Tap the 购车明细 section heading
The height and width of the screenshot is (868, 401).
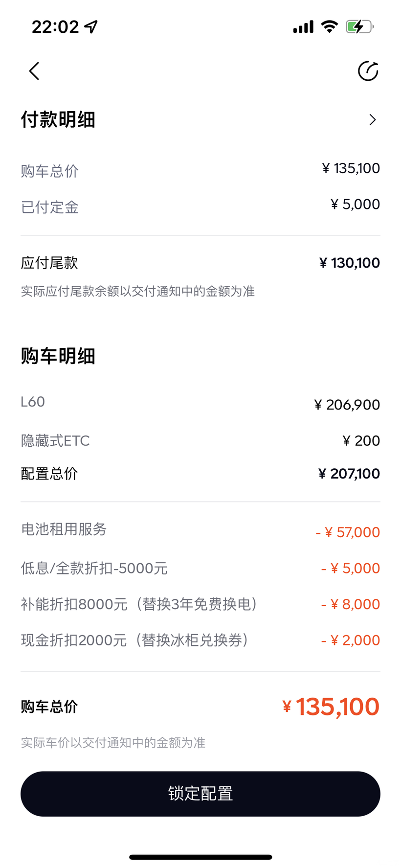[x=58, y=356]
